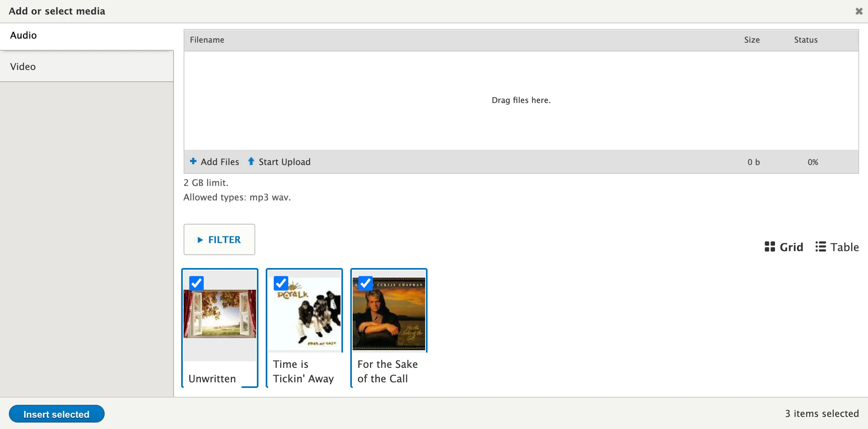Viewport: 868px width, 429px height.
Task: Click the plus icon for Add Files
Action: pos(193,161)
